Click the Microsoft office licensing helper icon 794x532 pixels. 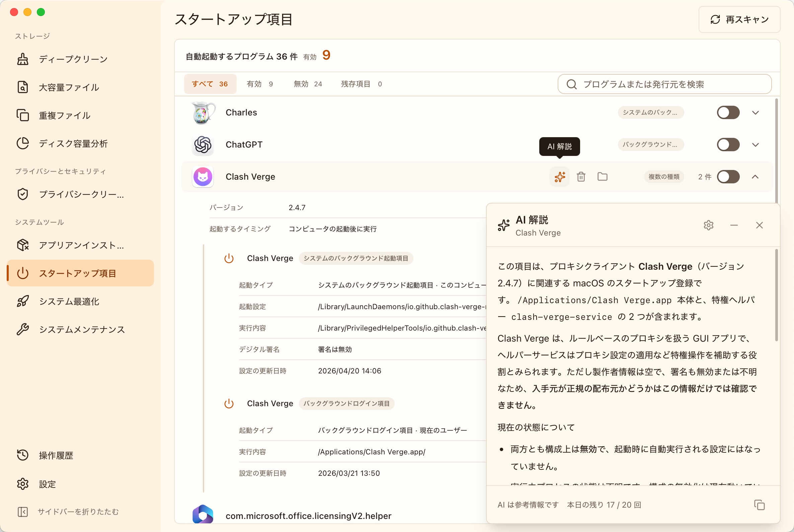203,514
